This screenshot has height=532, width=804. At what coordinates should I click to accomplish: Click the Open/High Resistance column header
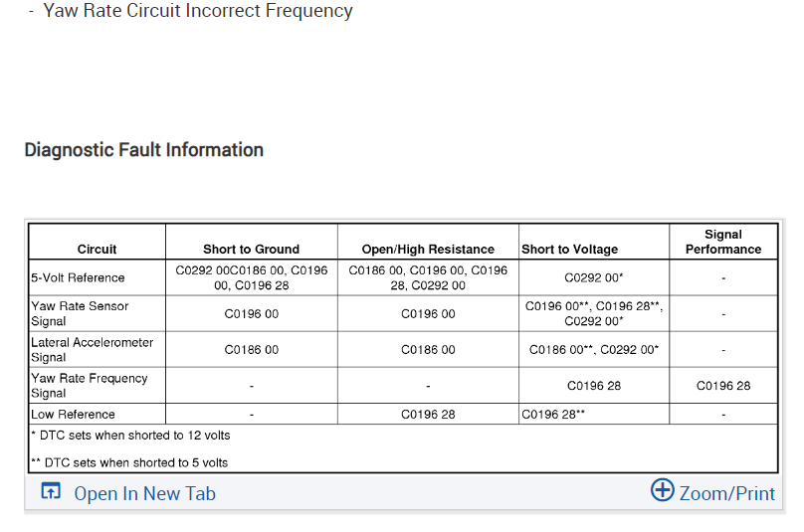tap(428, 250)
